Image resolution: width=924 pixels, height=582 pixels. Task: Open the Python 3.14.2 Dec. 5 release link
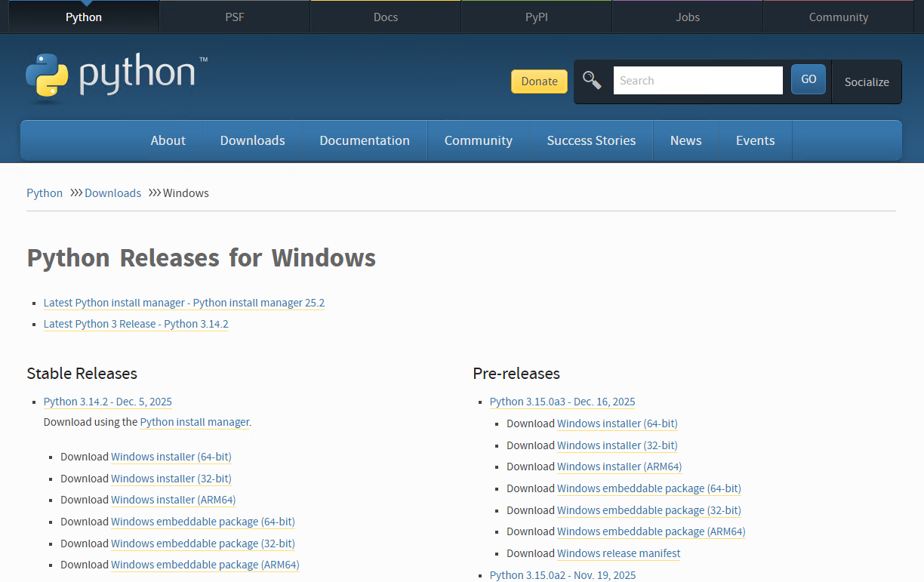tap(108, 402)
